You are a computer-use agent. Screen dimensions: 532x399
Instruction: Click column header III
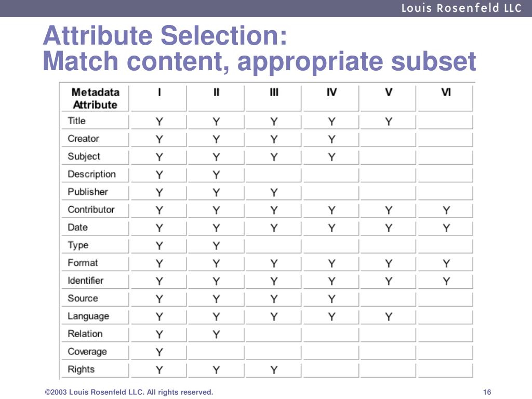click(x=274, y=92)
